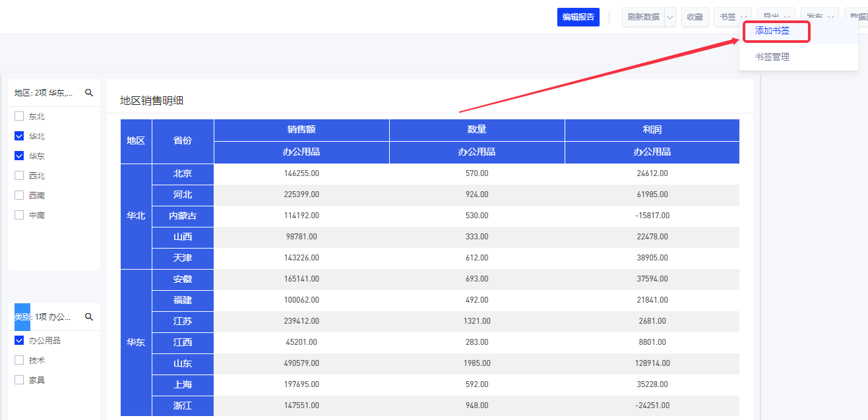Click the 刷新数据 button
The image size is (868, 420).
643,17
